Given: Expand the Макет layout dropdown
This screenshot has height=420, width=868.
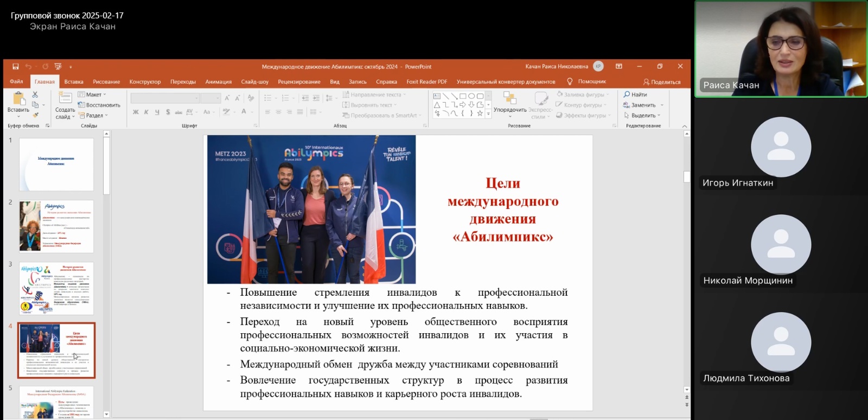Looking at the screenshot, I should [92, 94].
